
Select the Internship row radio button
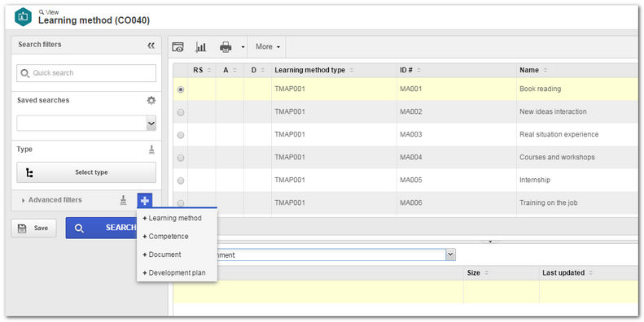181,181
